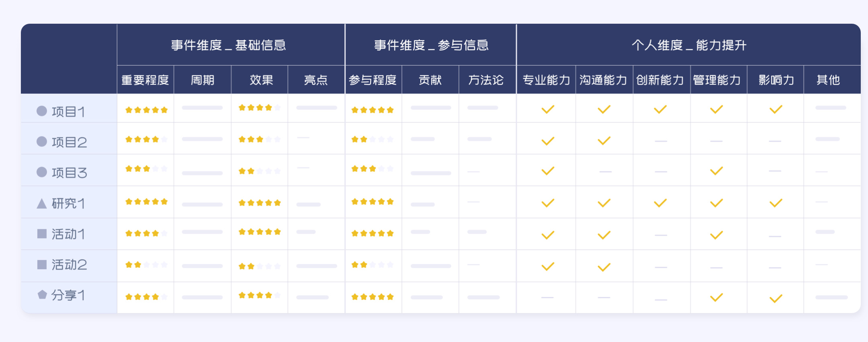868x342 pixels.
Task: Click the circle icon beside 项目2
Action: [x=42, y=142]
